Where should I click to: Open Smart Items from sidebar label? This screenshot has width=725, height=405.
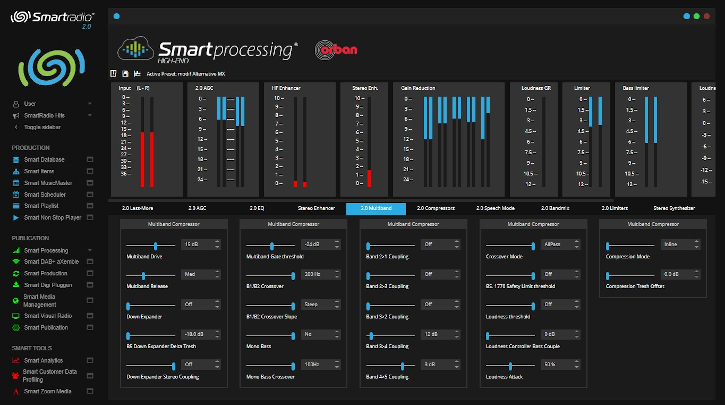[x=39, y=172]
